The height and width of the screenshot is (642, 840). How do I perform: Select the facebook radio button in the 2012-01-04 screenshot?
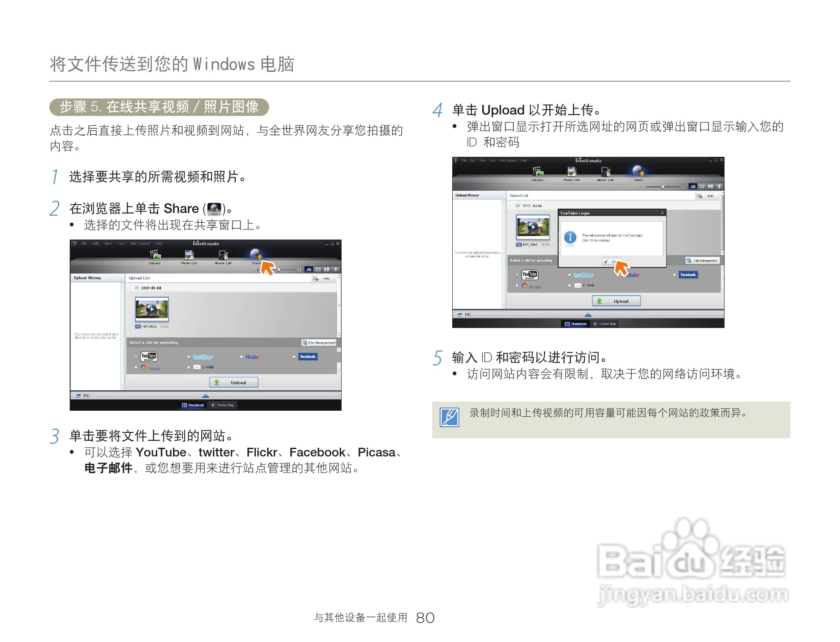pos(294,357)
